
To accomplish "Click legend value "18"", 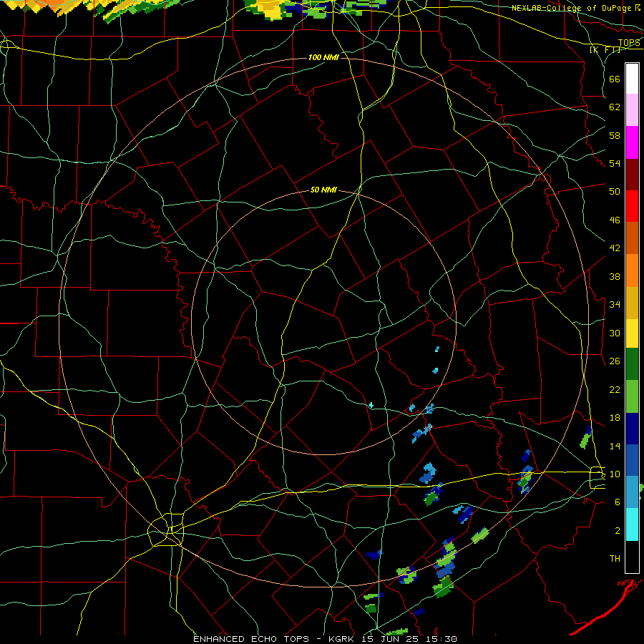I will [615, 418].
